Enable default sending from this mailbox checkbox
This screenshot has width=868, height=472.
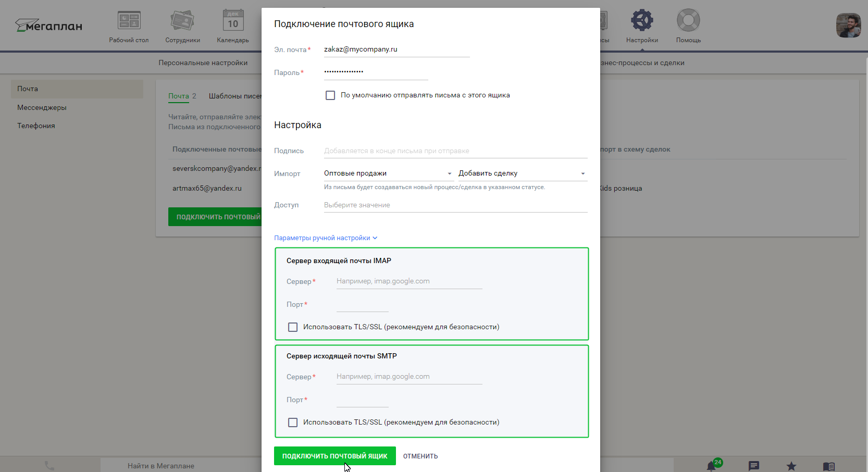tap(330, 95)
